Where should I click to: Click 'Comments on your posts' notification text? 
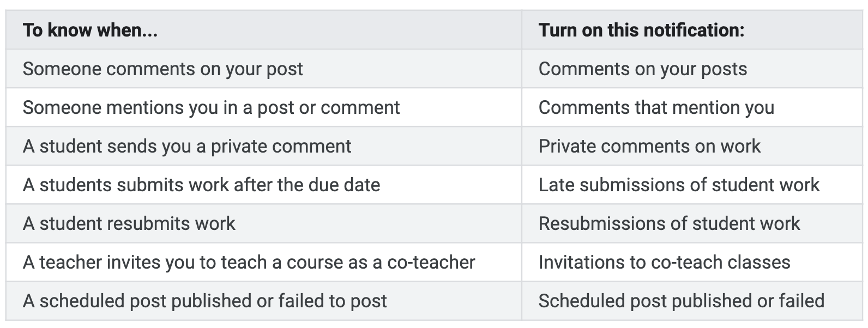[642, 69]
